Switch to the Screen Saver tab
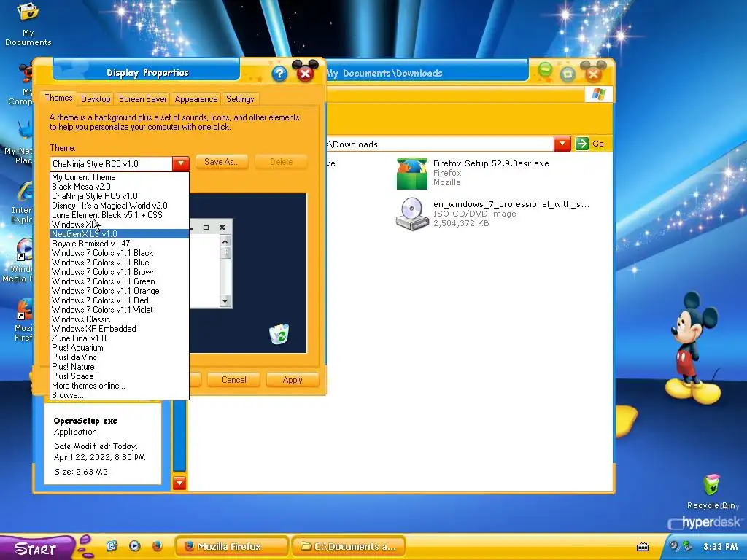The width and height of the screenshot is (747, 560). (142, 99)
